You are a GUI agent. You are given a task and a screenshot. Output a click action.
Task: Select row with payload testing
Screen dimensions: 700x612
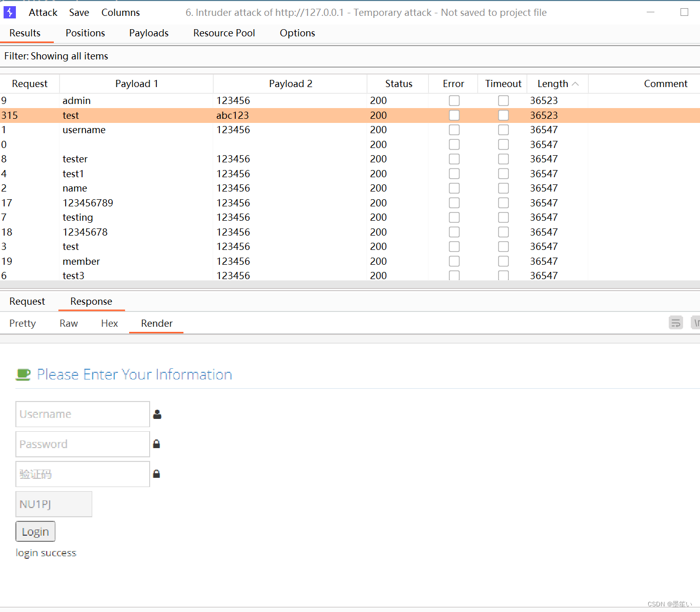pos(350,218)
